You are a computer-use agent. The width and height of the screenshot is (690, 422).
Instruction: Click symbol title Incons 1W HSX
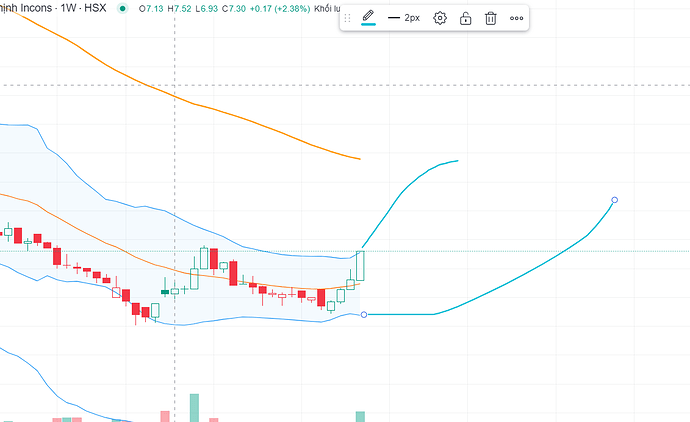[x=53, y=8]
